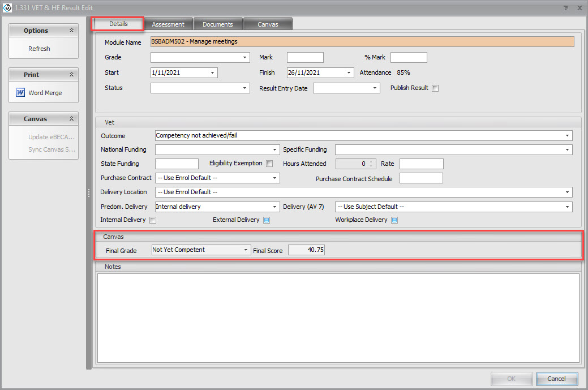Open the Grade dropdown

[x=245, y=58]
